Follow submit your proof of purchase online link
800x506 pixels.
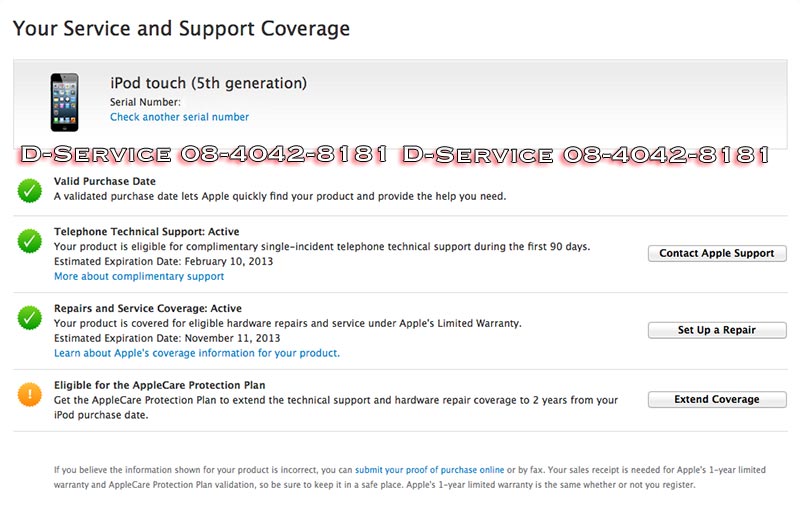pyautogui.click(x=429, y=469)
